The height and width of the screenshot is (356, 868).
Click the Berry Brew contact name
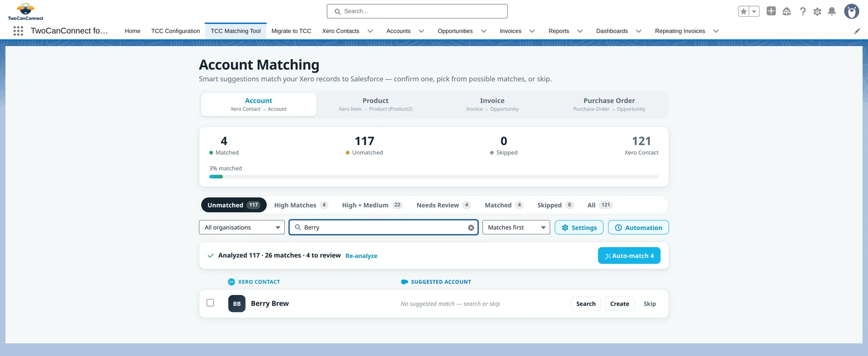click(x=270, y=303)
